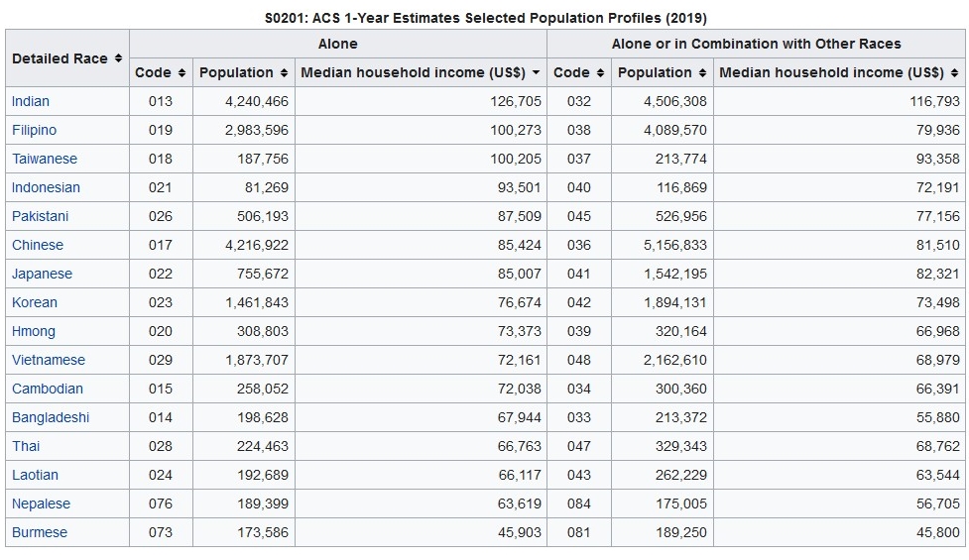
Task: Open the Hmong link
Action: coord(34,332)
